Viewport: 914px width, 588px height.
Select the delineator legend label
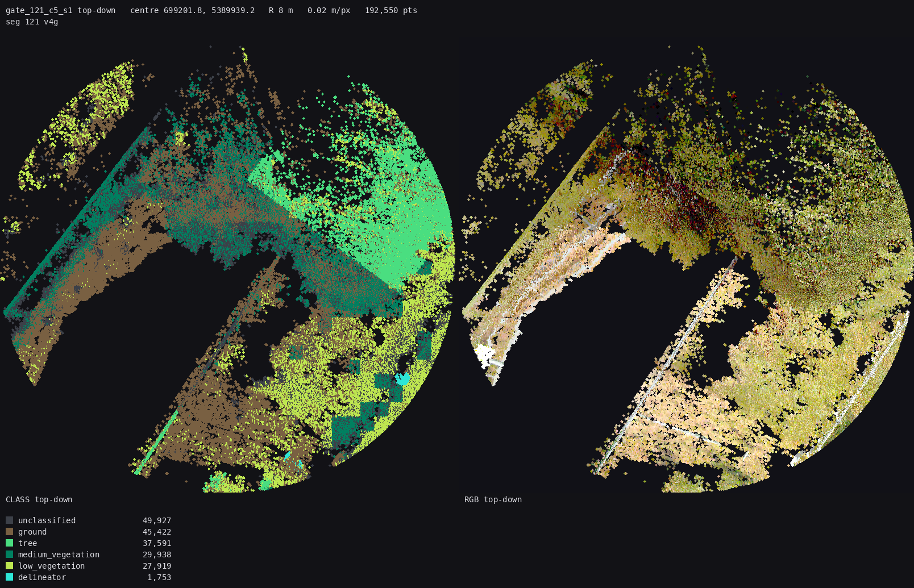click(x=42, y=577)
